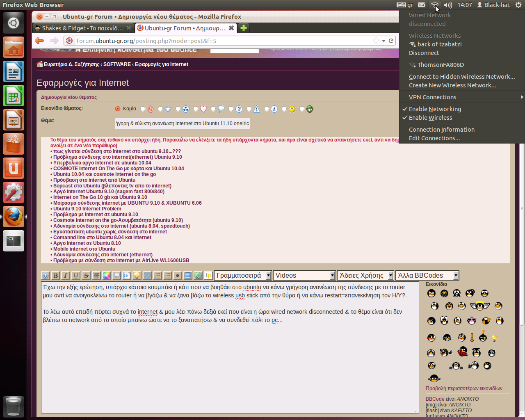The height and width of the screenshot is (420, 525).
Task: Click the light bulb BBCode icon
Action: 137,276
